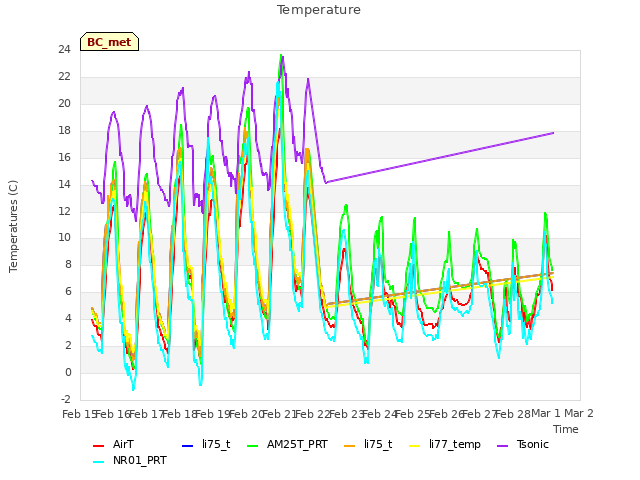Click the y-axis tick label 10

pyautogui.click(x=64, y=238)
